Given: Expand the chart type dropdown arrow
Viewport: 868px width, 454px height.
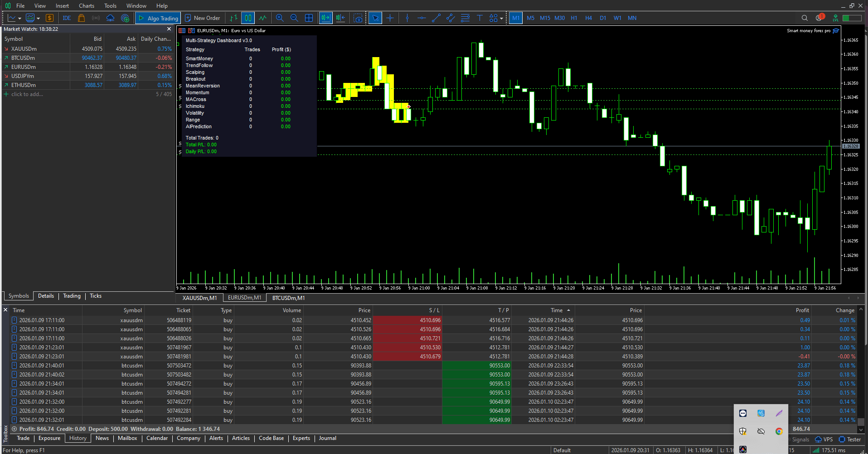Looking at the screenshot, I should coord(19,19).
